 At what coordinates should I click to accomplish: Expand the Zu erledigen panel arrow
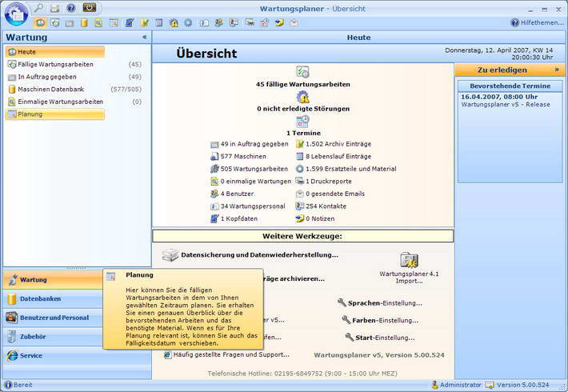click(x=557, y=69)
